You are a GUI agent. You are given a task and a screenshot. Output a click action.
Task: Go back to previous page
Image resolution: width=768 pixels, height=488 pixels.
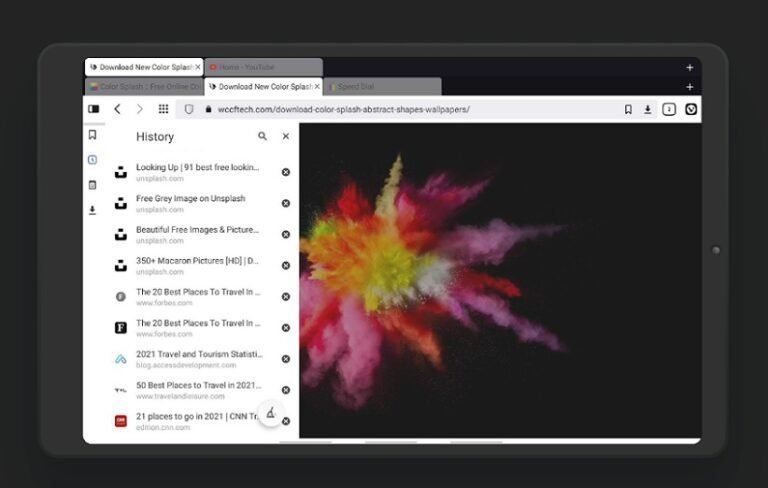[x=117, y=109]
